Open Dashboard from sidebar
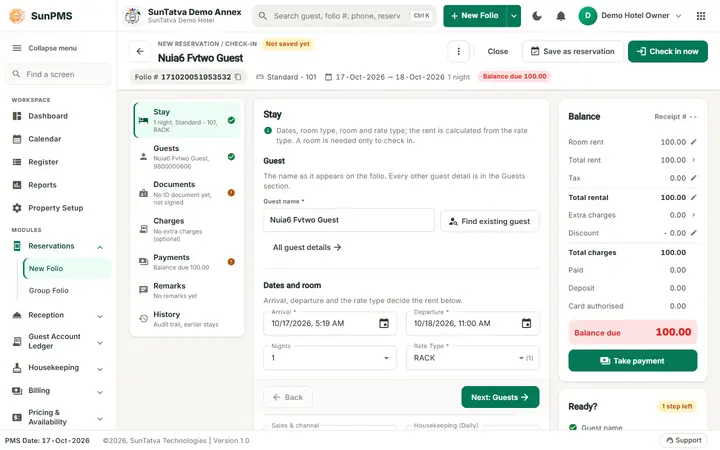The image size is (720, 450). tap(59, 116)
